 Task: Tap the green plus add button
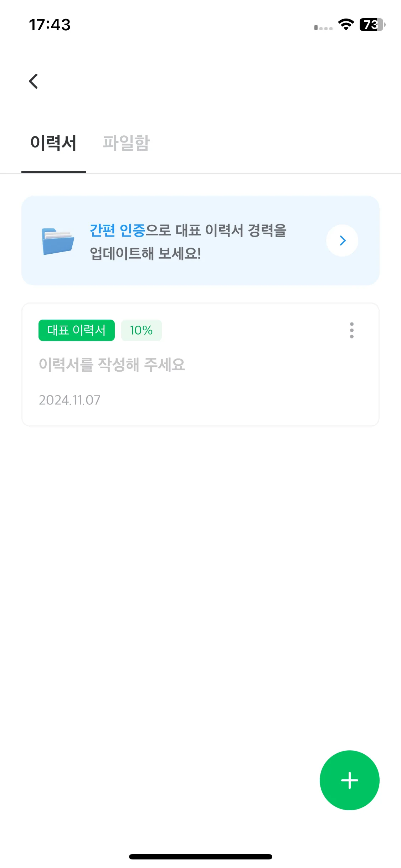(x=349, y=780)
